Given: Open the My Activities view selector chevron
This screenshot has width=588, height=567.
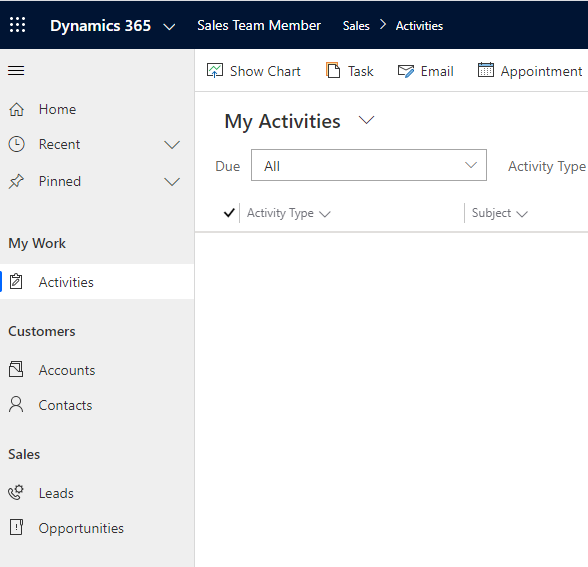Looking at the screenshot, I should 366,120.
